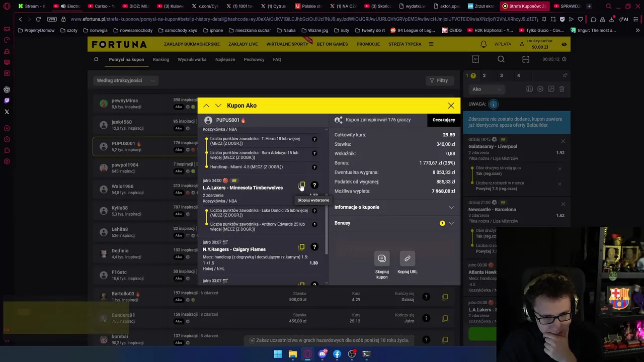Screen dimensions: 644x362
Task: Open the Ako bet type dropdown
Action: coord(487,89)
